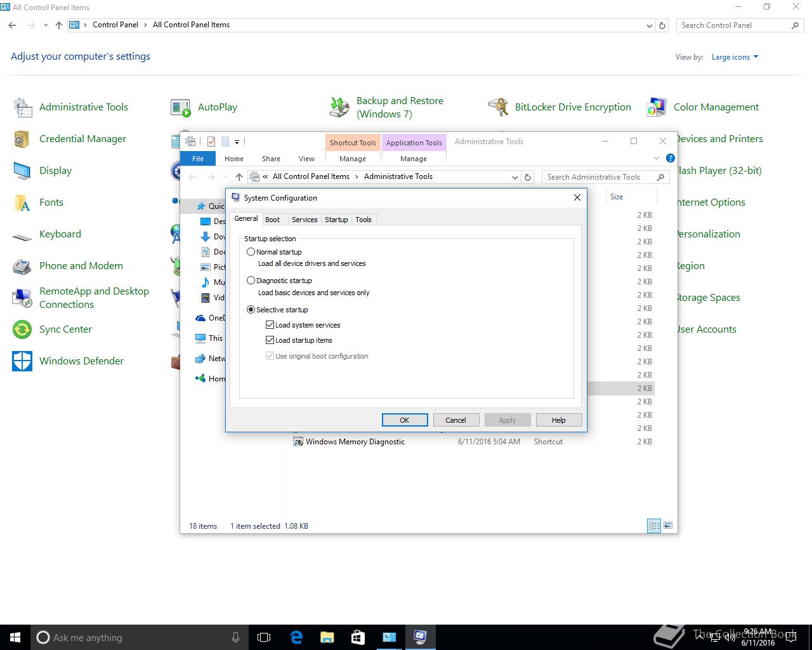Open the View by Large icons dropdown
812x650 pixels.
coord(735,57)
